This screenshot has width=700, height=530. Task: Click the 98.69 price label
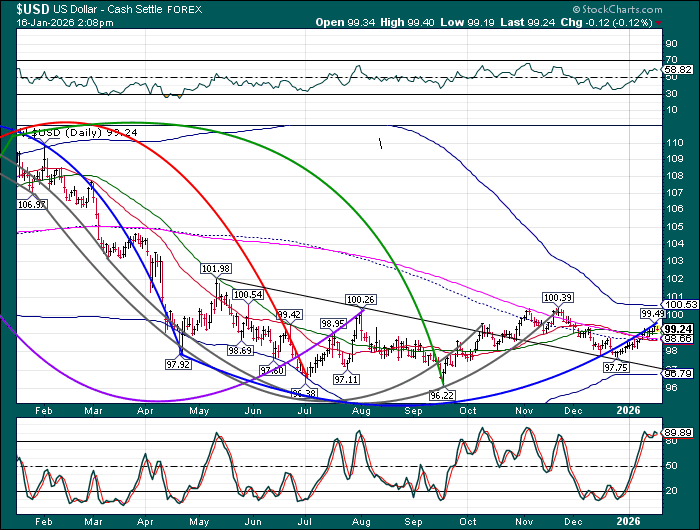point(240,351)
